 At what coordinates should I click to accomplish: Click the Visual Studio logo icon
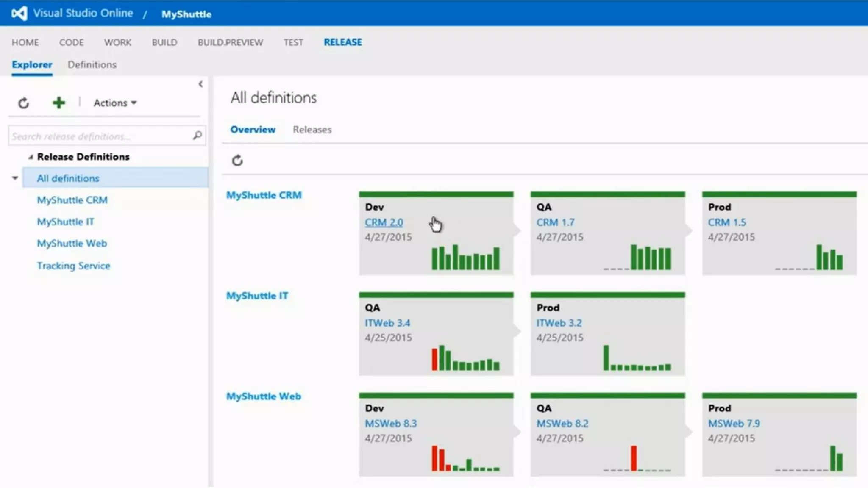tap(19, 14)
